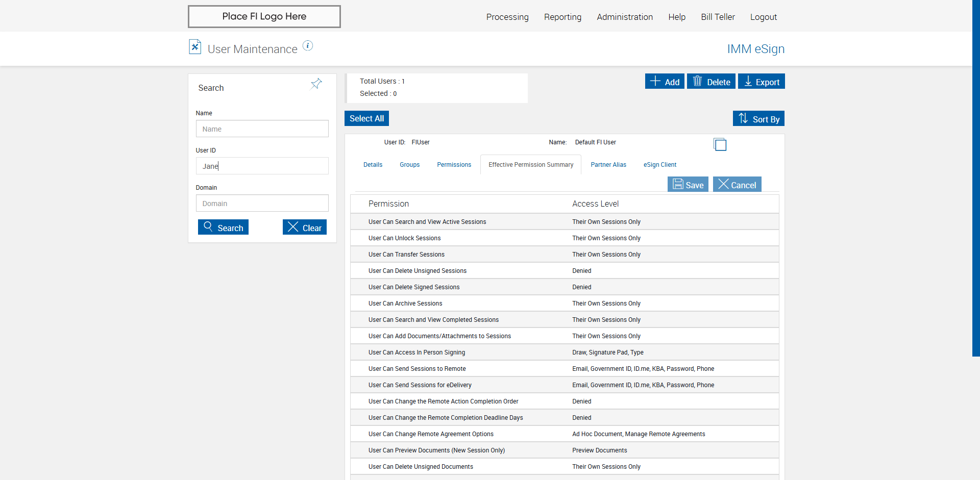This screenshot has height=480, width=980.
Task: Run the Search button
Action: [223, 228]
